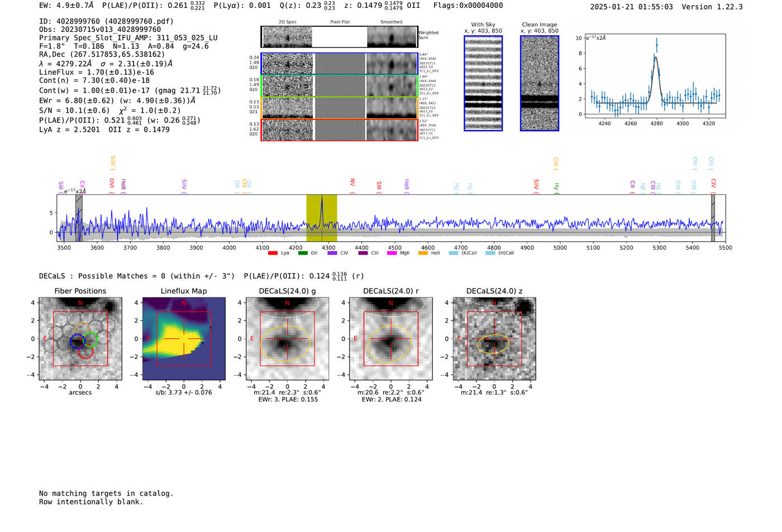Click the 'Obs: 20230715v013_4028999760' line

(x=100, y=30)
